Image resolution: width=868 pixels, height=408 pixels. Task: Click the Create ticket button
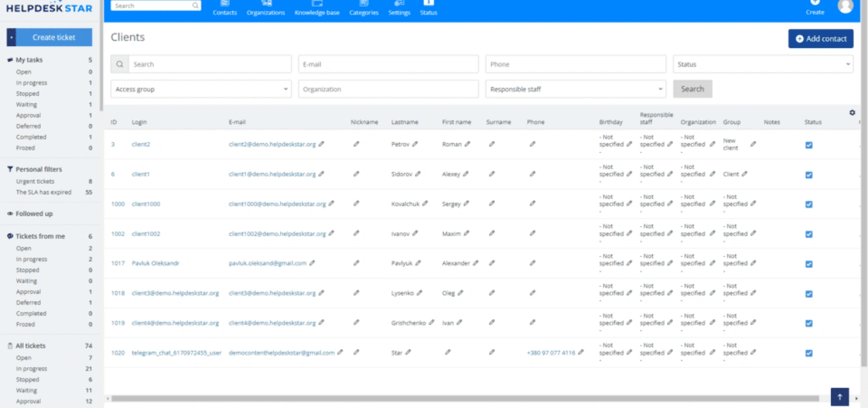pyautogui.click(x=54, y=37)
